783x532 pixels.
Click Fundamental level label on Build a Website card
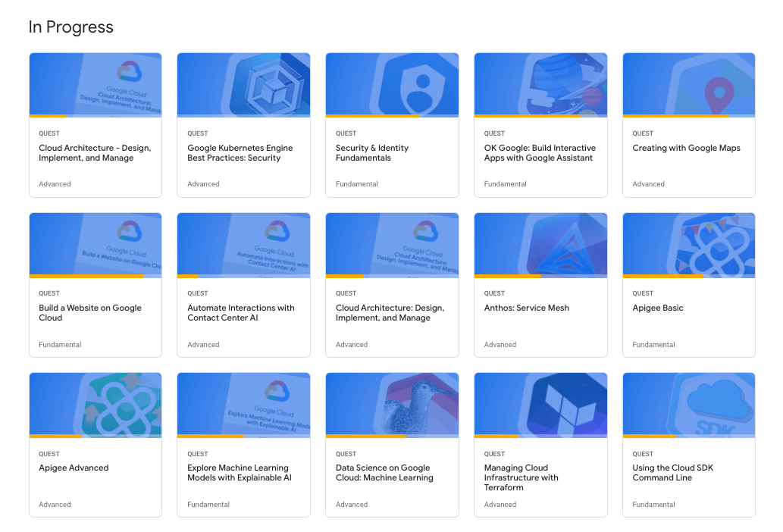tap(60, 345)
